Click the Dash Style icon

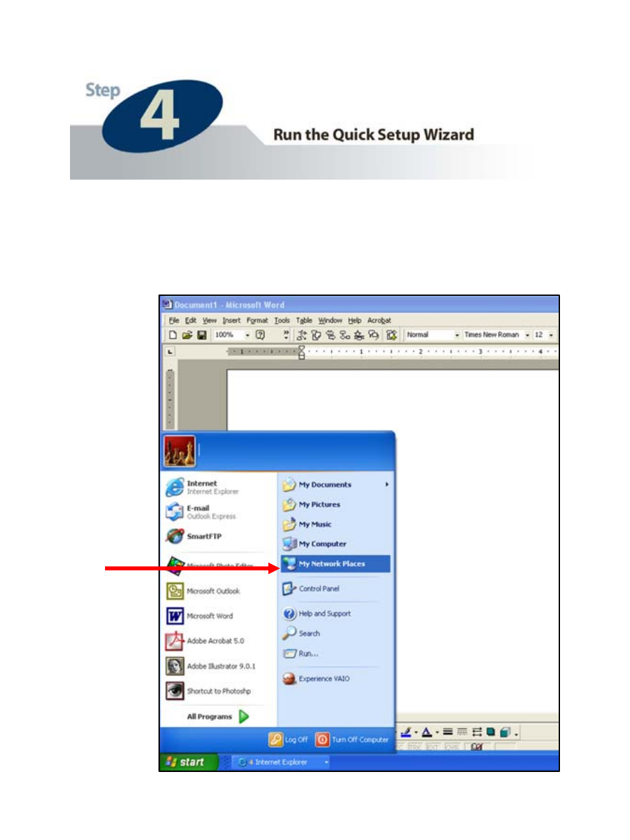[x=462, y=732]
